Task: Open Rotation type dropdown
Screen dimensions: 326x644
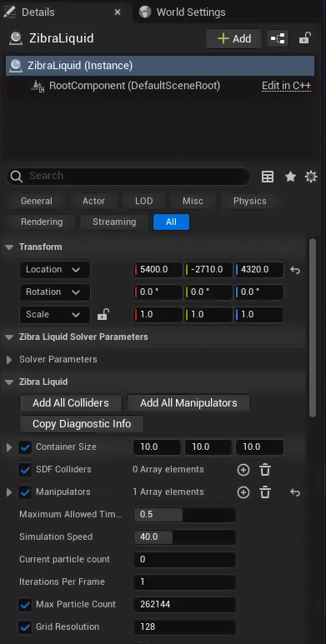Action: [x=55, y=292]
